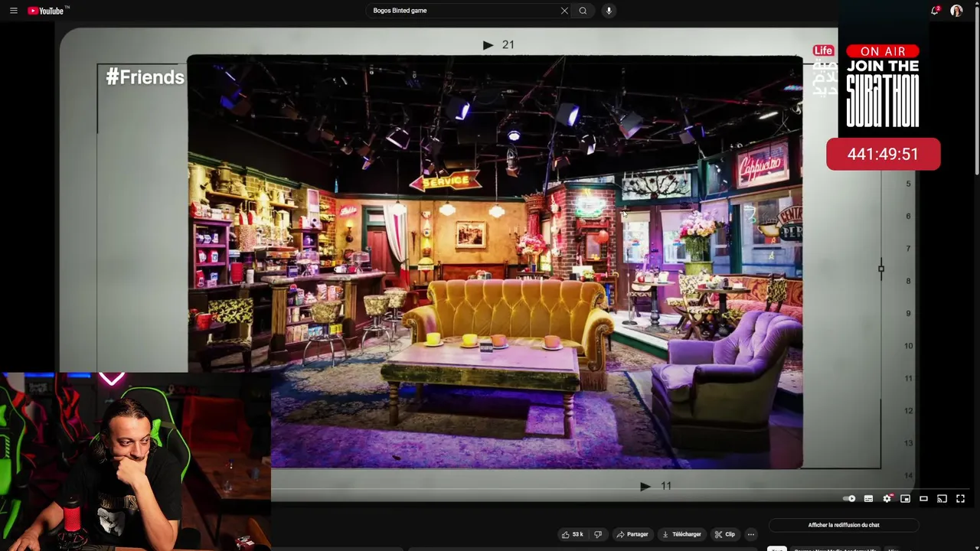The width and height of the screenshot is (980, 551).
Task: Clear the search box text
Action: click(x=564, y=11)
